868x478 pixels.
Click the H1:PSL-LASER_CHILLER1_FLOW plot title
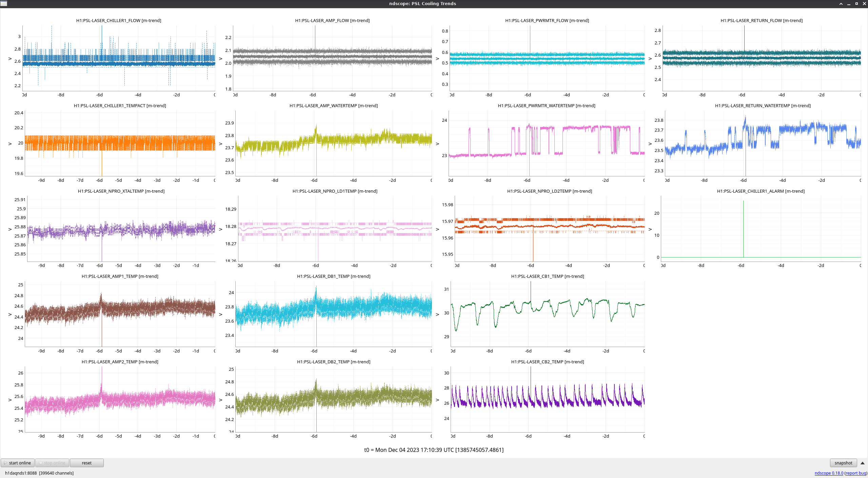coord(118,20)
